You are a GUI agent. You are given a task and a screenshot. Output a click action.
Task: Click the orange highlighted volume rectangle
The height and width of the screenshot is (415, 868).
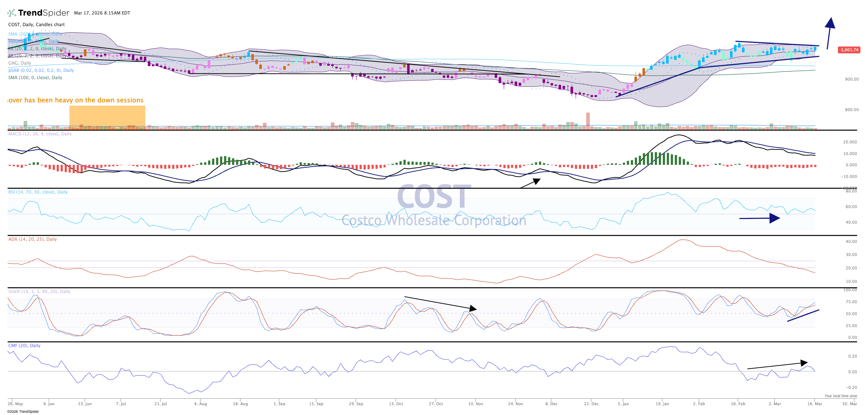coord(107,117)
